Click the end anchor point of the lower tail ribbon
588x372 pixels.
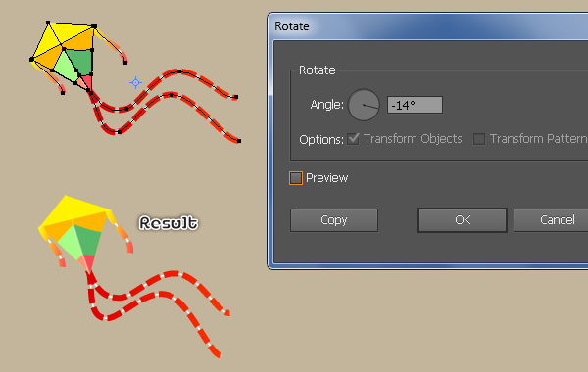pyautogui.click(x=239, y=141)
